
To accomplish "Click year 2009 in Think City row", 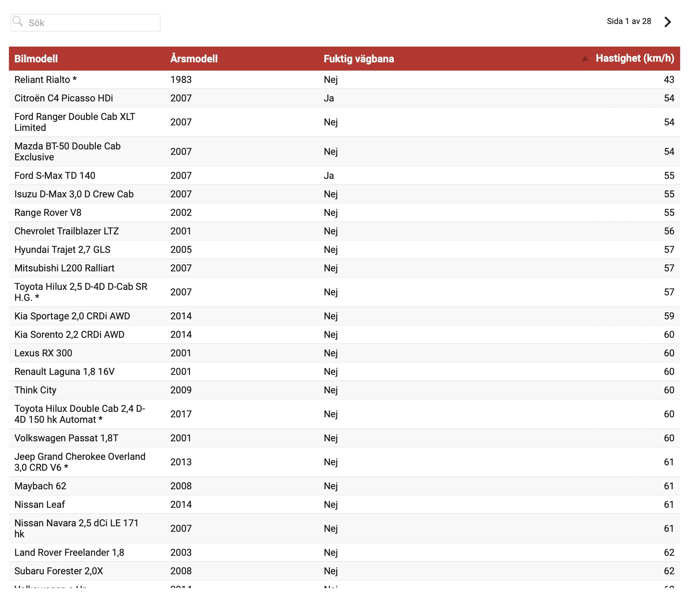I will 181,390.
